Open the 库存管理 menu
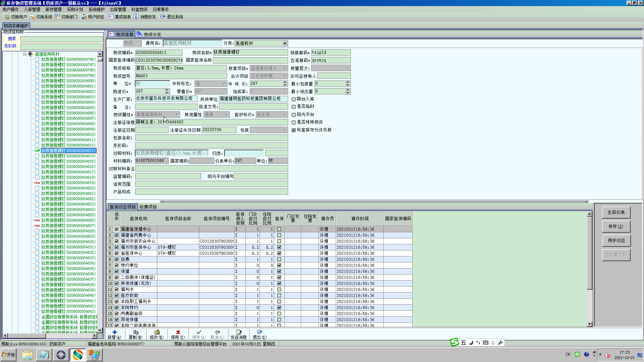This screenshot has height=362, width=644. [53, 9]
